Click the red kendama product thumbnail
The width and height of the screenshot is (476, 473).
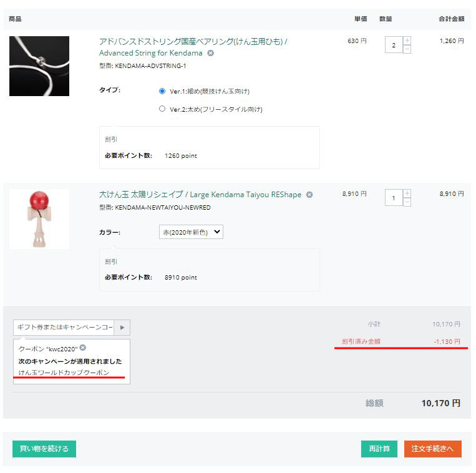(39, 219)
